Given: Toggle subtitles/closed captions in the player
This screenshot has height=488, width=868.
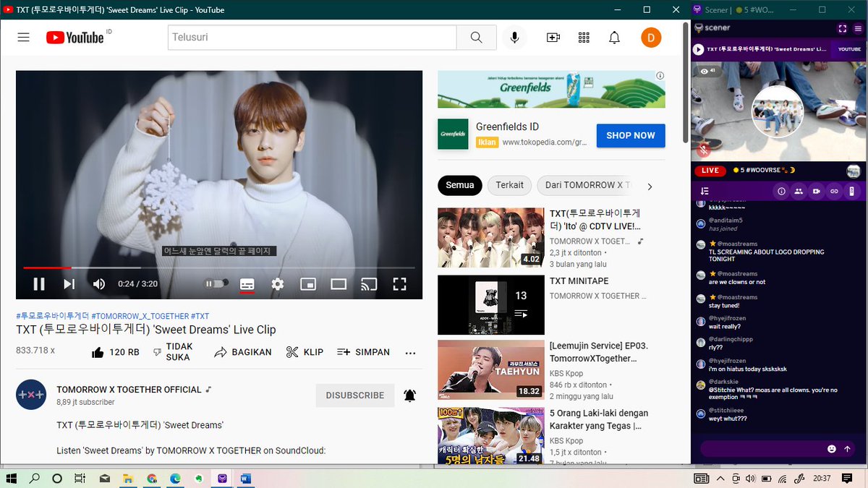Looking at the screenshot, I should click(x=247, y=284).
